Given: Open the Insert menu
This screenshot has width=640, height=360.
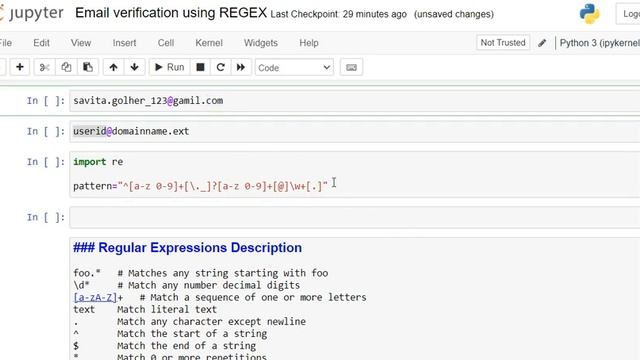Looking at the screenshot, I should 124,43.
